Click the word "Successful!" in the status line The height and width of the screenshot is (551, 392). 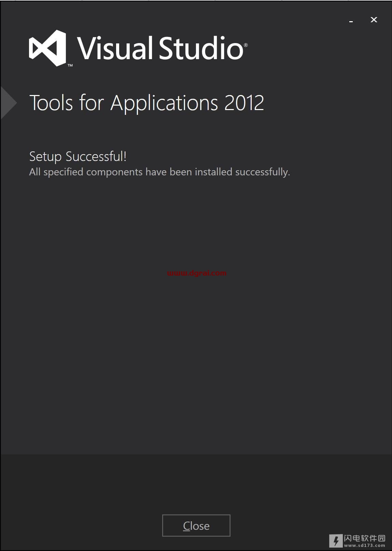point(96,157)
